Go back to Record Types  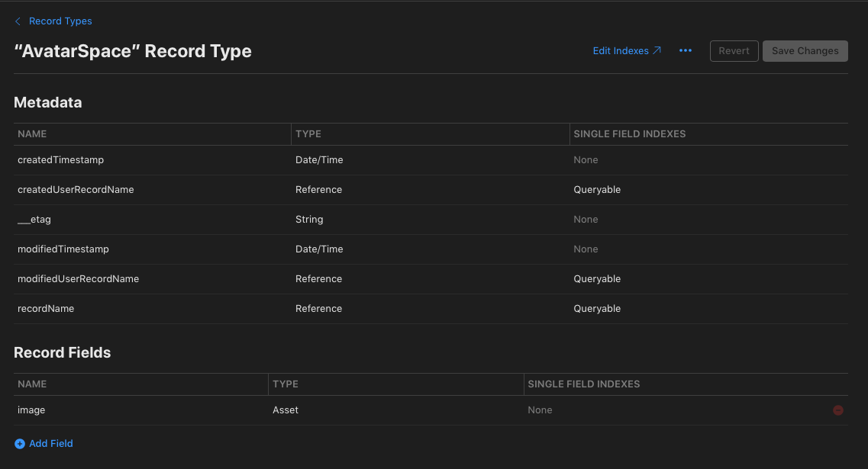pos(60,21)
